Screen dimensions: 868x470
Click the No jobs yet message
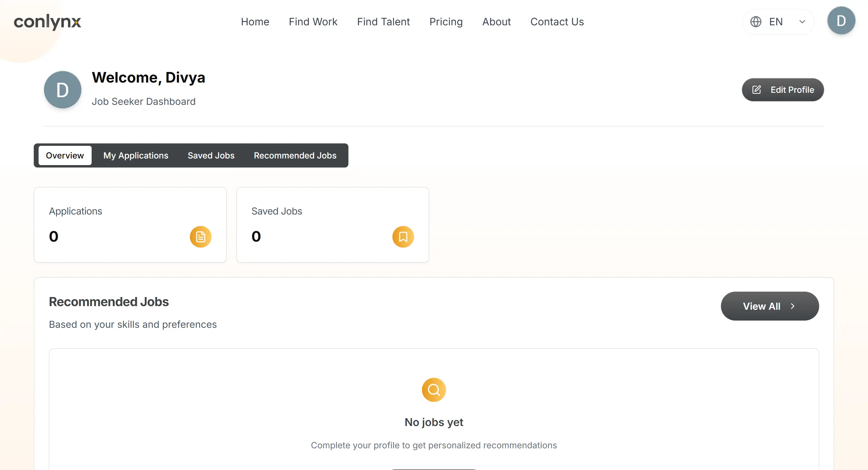[434, 422]
